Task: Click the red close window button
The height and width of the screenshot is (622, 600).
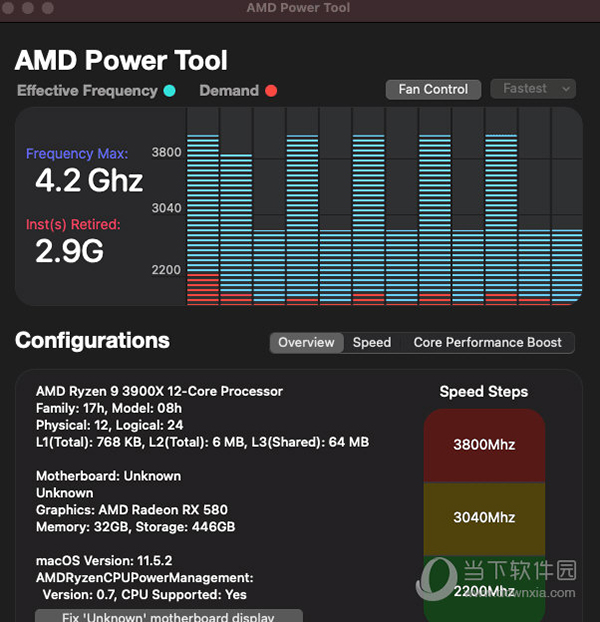Action: pyautogui.click(x=7, y=8)
